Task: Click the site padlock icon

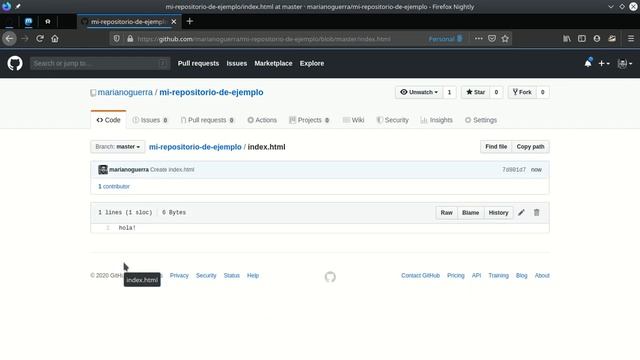Action: point(130,39)
